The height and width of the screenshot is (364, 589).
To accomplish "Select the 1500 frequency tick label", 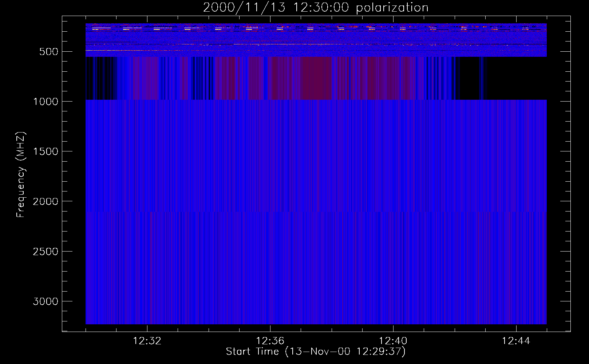I will pos(46,151).
